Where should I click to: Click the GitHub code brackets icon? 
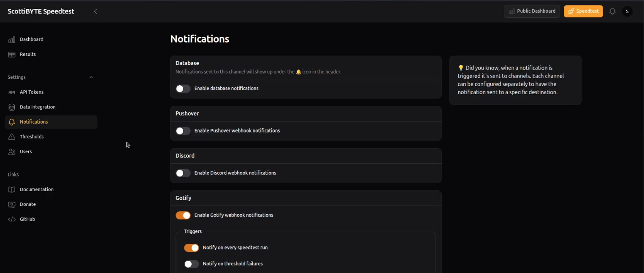[x=12, y=219]
